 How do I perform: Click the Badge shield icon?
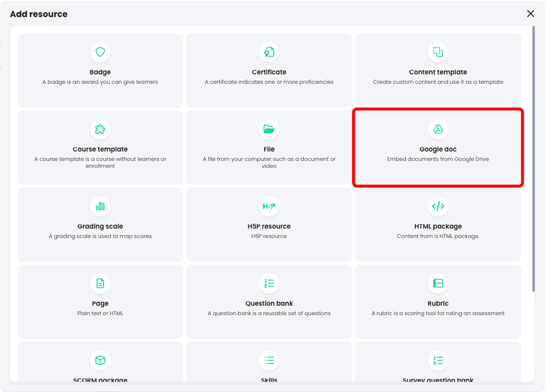(x=100, y=51)
